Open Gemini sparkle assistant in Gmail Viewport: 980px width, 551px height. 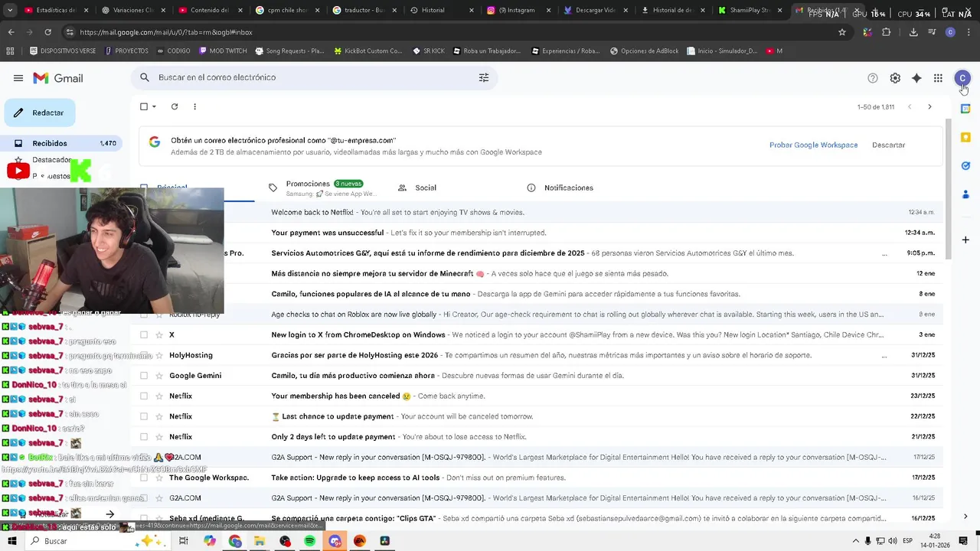[916, 78]
